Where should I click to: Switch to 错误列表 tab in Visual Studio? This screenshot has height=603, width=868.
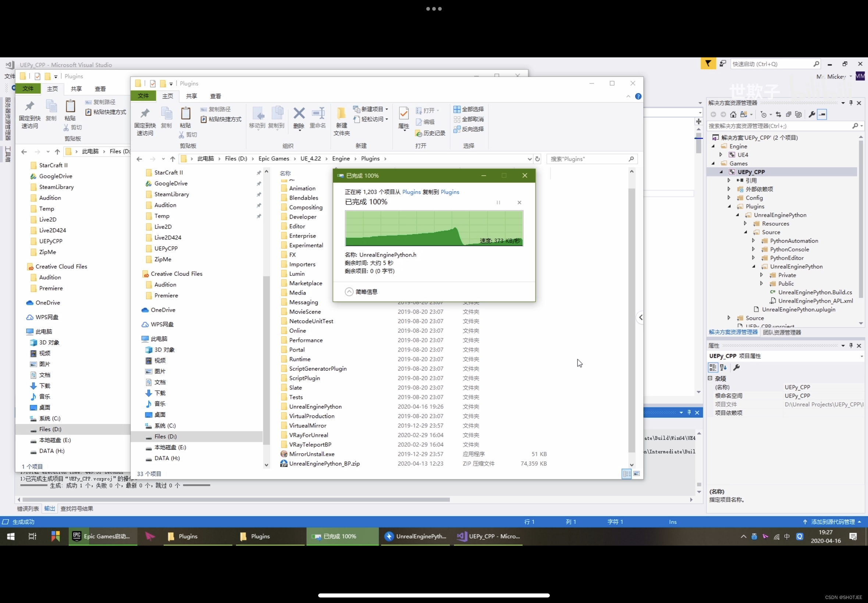point(28,509)
